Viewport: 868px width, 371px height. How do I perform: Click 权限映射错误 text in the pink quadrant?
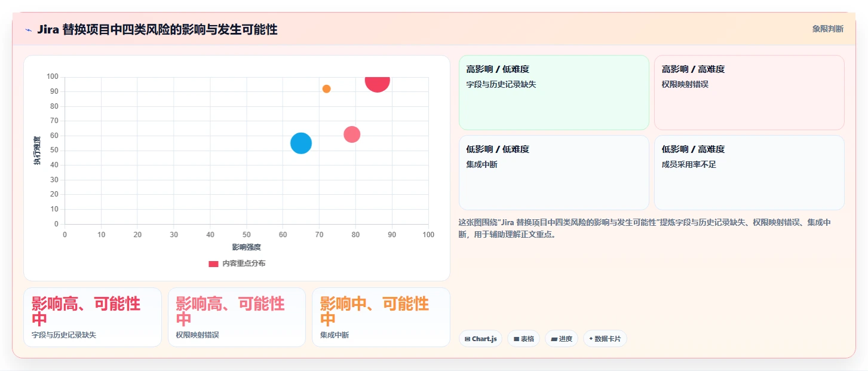pos(685,84)
